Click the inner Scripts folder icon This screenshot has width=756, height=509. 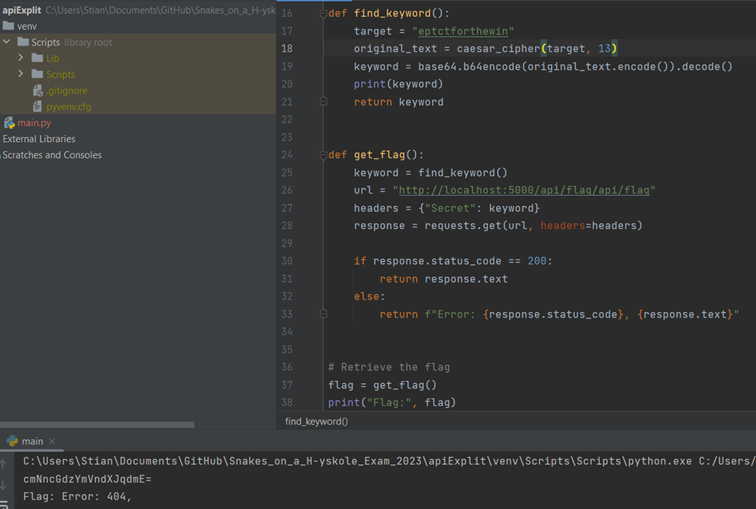[x=37, y=74]
